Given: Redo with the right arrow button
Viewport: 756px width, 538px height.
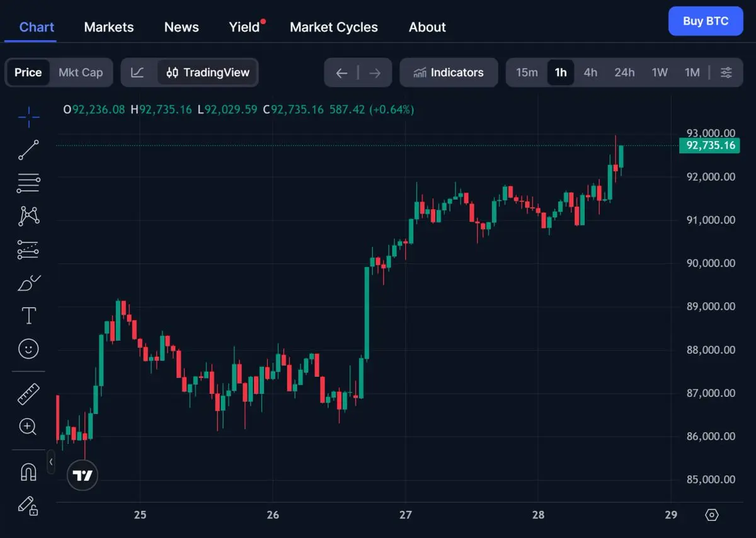Looking at the screenshot, I should click(x=375, y=73).
